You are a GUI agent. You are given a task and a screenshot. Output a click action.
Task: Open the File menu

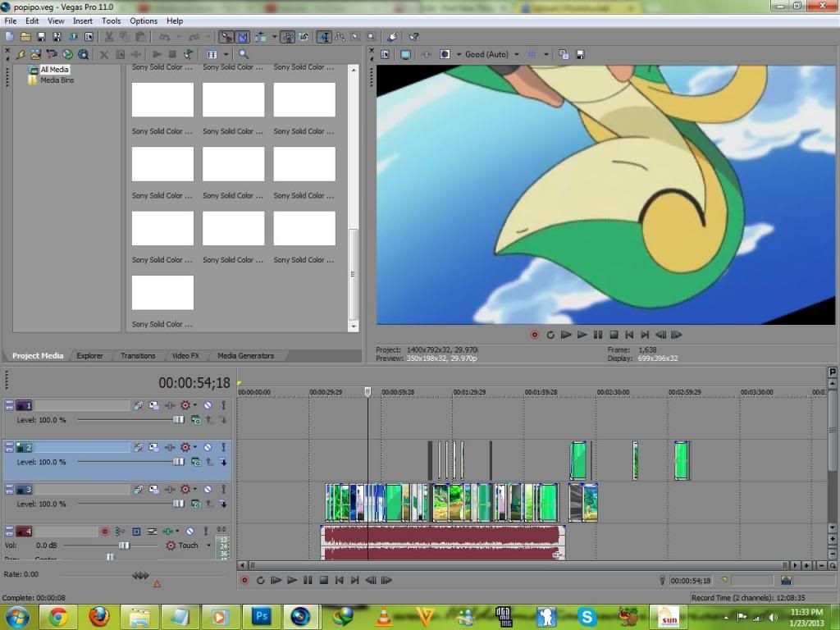pos(10,21)
